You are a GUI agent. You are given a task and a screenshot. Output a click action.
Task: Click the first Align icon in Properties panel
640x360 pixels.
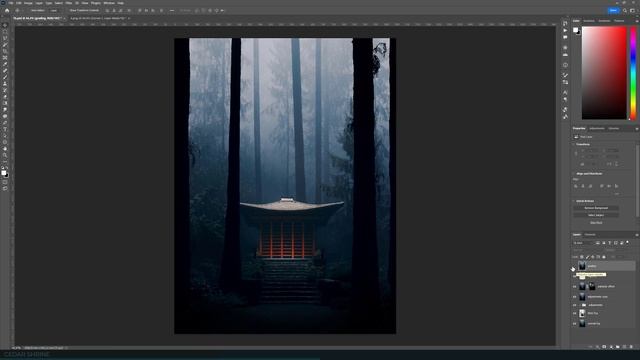pyautogui.click(x=576, y=186)
